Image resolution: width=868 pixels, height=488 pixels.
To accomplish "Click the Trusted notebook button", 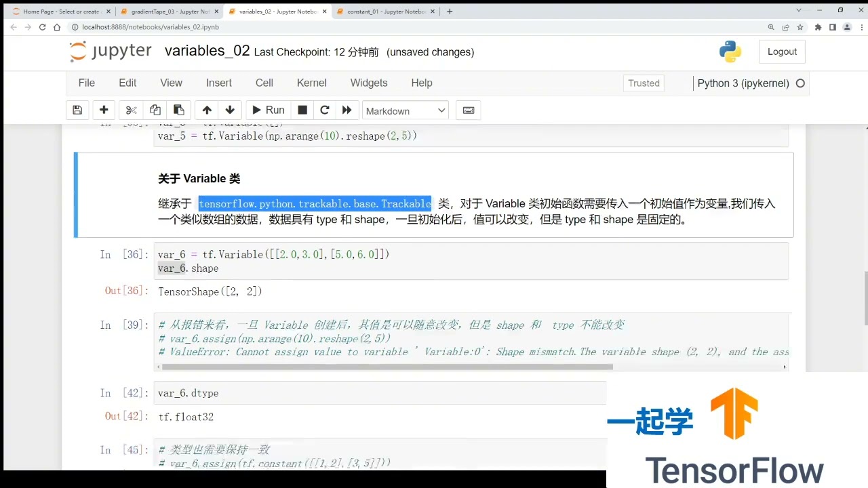I will click(644, 83).
